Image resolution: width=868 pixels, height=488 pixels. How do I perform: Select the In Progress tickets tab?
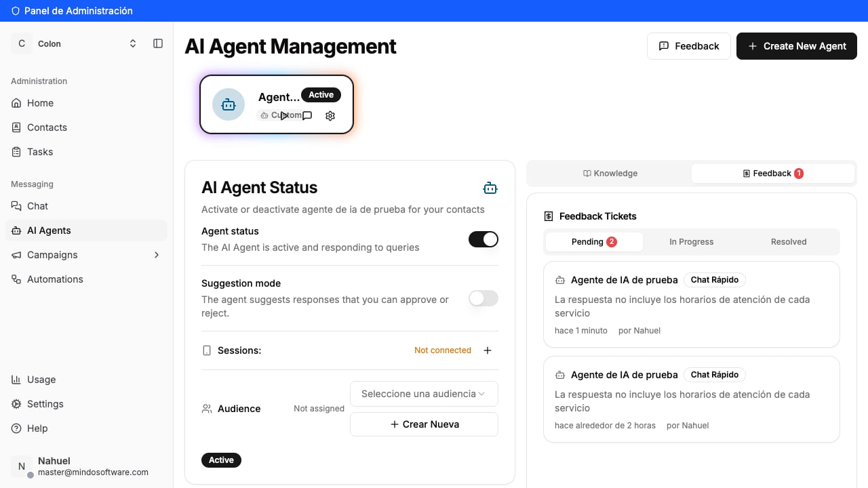coord(692,242)
